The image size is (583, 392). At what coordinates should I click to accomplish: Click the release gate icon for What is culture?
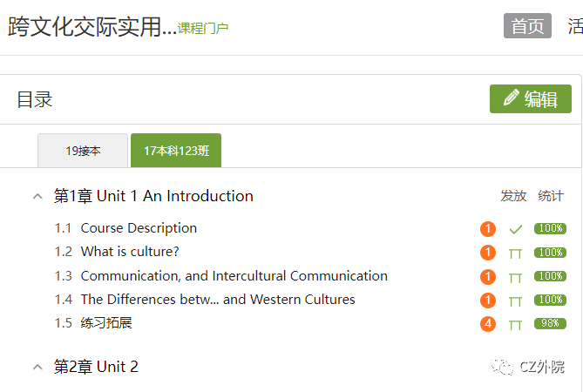click(x=515, y=253)
